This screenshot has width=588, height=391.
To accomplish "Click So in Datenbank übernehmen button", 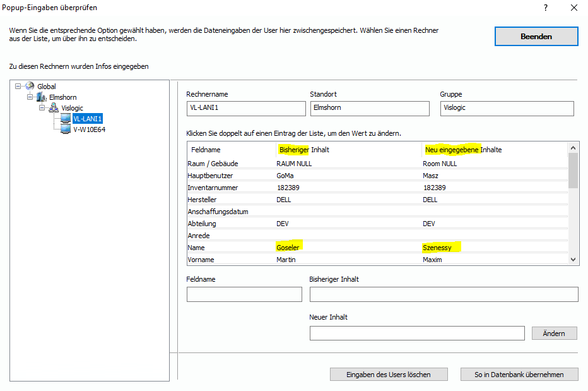I will [519, 374].
